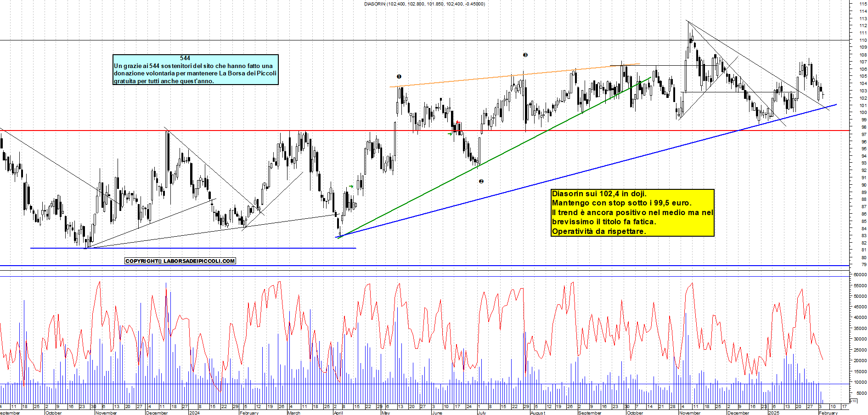Click the 5000 volume label on the right axis
868x415 pixels.
click(862, 393)
